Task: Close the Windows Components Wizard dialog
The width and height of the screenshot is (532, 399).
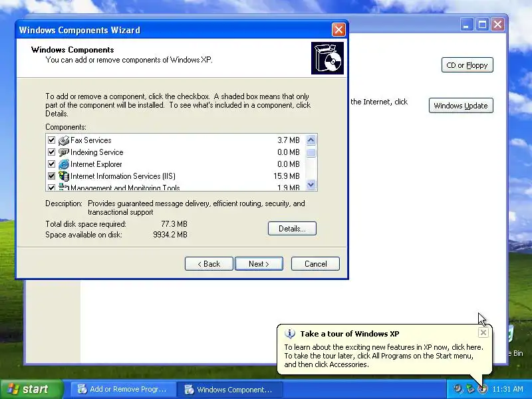Action: tap(338, 30)
